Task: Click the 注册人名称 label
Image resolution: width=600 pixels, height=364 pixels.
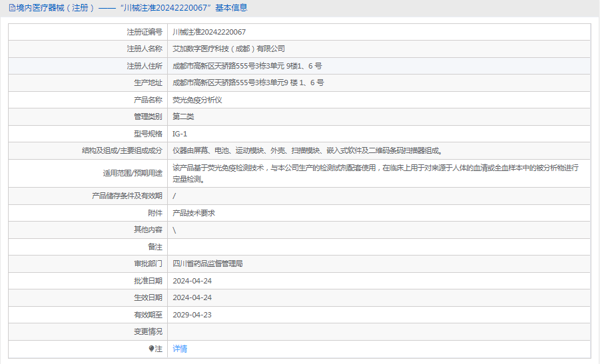Action: (x=145, y=49)
